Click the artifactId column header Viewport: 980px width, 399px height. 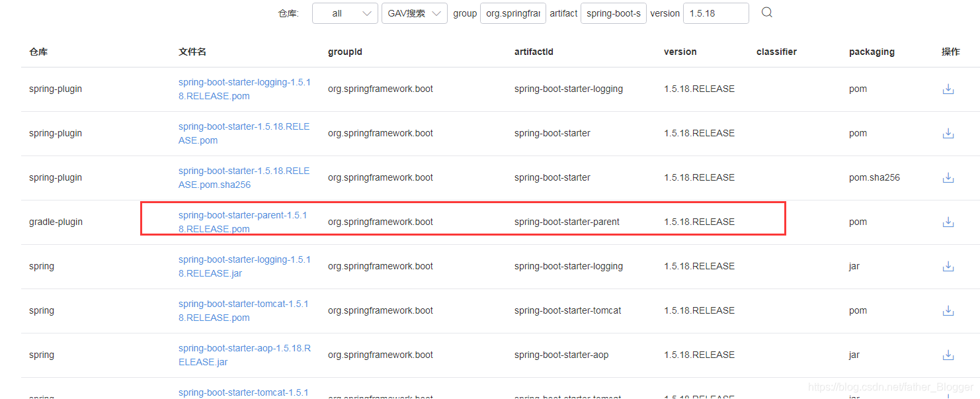pos(534,52)
